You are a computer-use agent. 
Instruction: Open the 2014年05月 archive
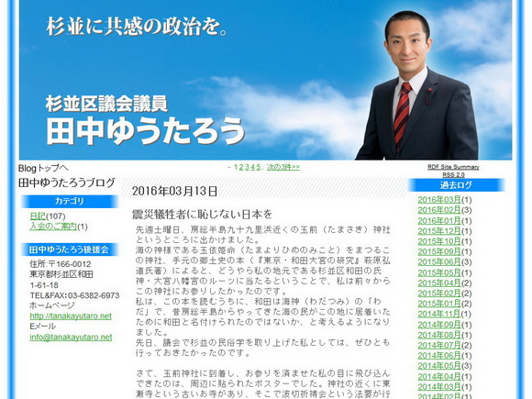coord(439,366)
